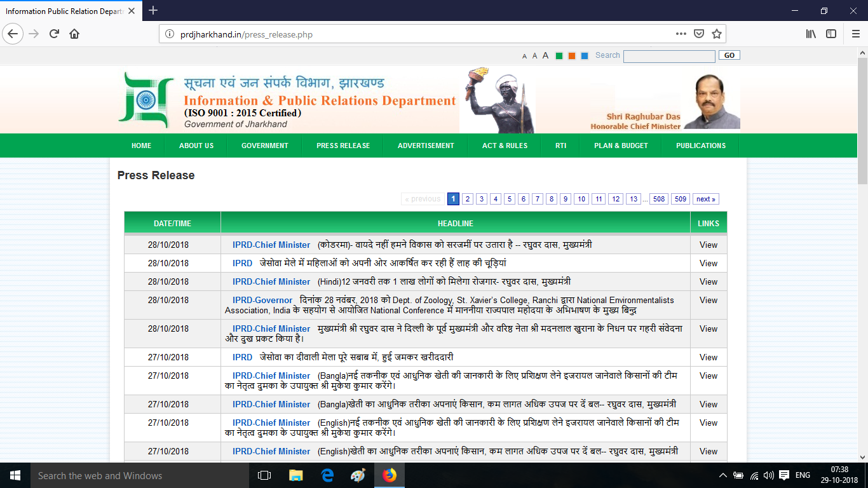Open the PRESS RELEASE menu item
Image resolution: width=868 pixels, height=488 pixels.
(343, 146)
